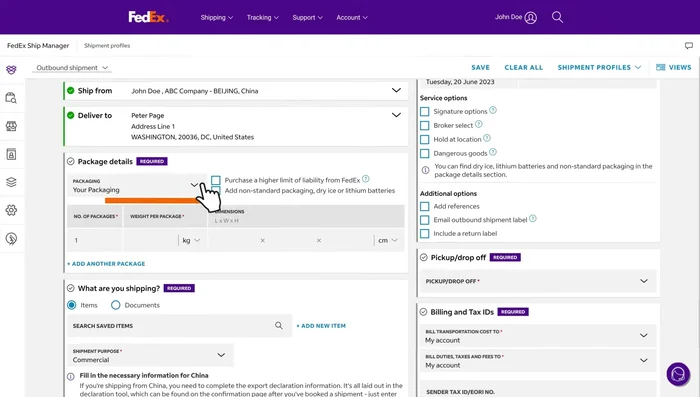Open the Outbound shipment dropdown
The image size is (700, 397).
click(x=72, y=68)
